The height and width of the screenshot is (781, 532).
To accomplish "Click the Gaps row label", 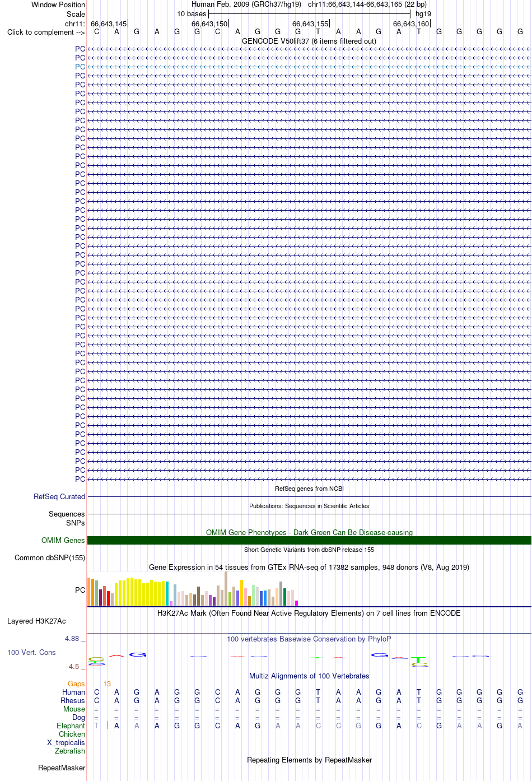I will tap(76, 684).
